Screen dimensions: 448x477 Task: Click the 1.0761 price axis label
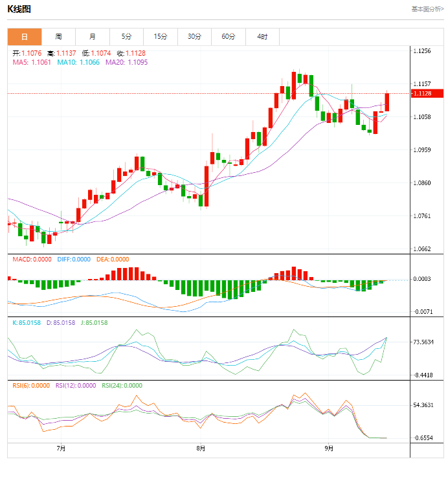422,216
